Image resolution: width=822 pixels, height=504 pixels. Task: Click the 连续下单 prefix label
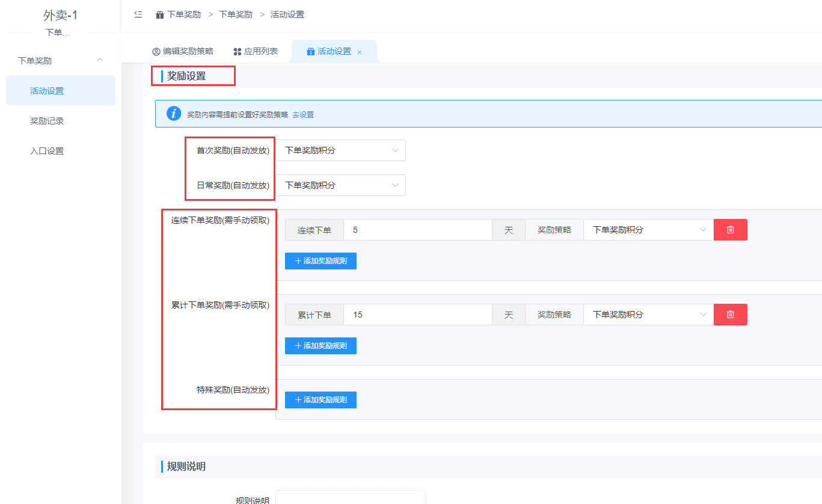pos(314,230)
